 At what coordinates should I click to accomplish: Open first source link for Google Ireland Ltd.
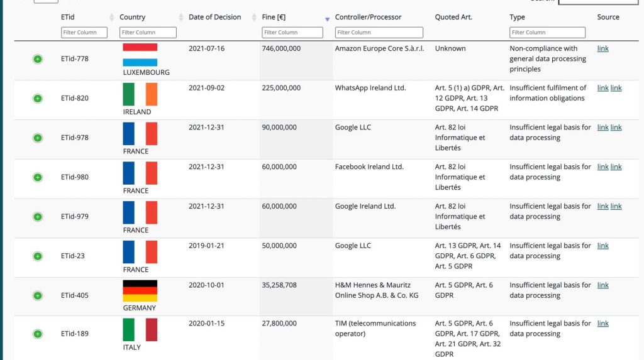coord(603,206)
